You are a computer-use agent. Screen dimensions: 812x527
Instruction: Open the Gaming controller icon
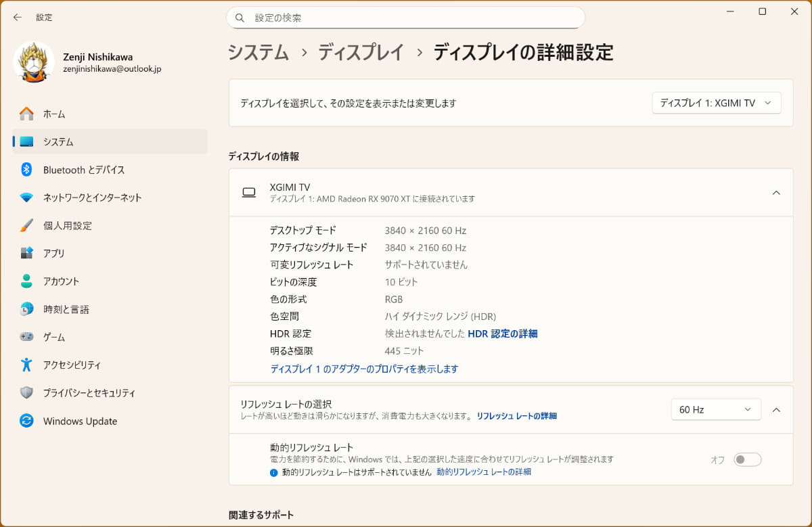[26, 337]
